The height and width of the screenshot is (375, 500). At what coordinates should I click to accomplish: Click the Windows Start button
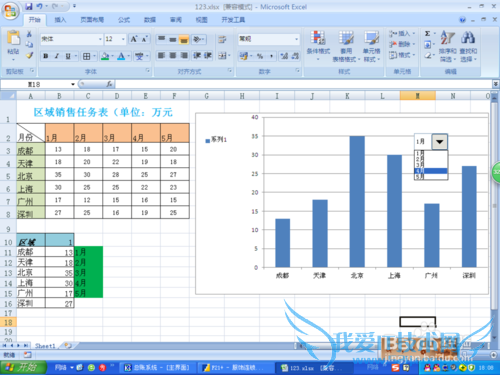[23, 367]
